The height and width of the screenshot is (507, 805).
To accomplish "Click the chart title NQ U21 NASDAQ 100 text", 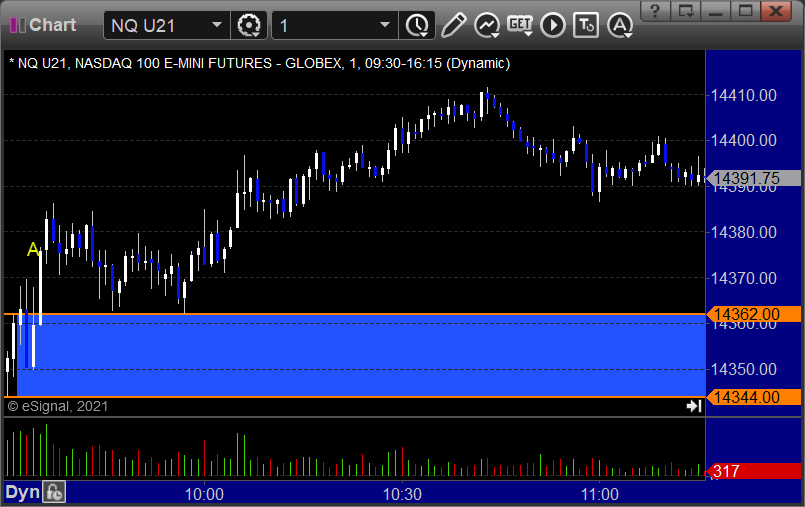I will click(260, 63).
